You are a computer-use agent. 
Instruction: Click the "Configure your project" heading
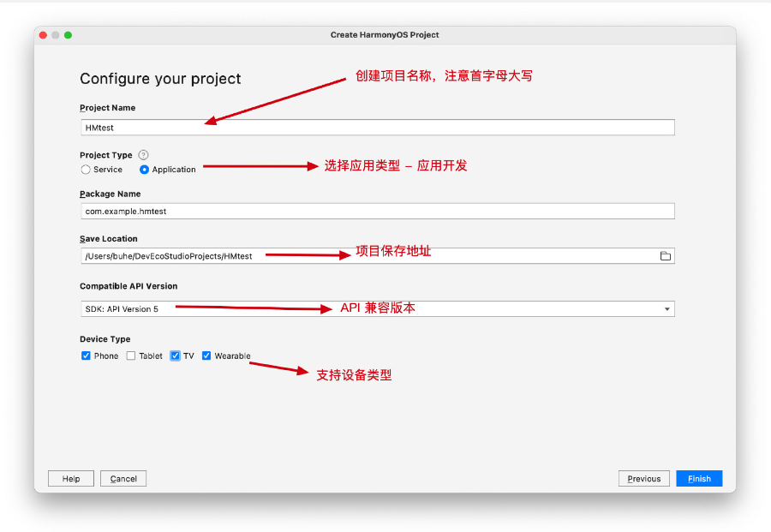point(160,79)
